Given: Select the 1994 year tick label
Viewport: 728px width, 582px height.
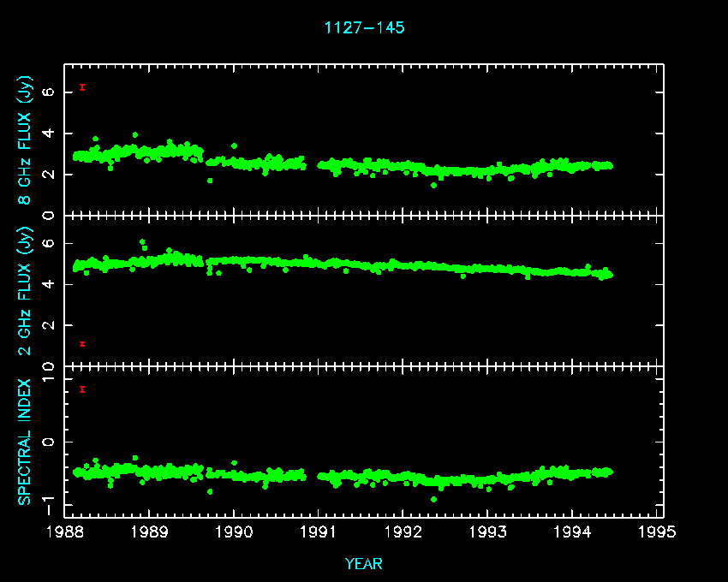Looking at the screenshot, I should pos(573,532).
